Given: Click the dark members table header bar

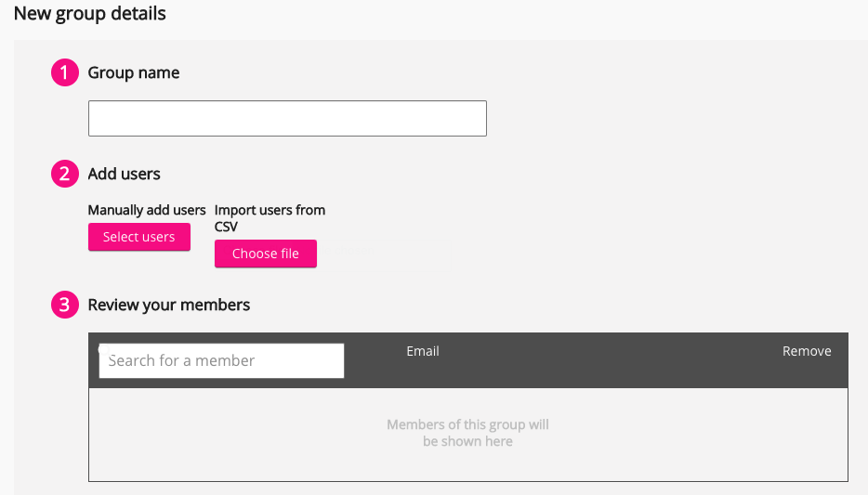Looking at the screenshot, I should tap(604, 371).
